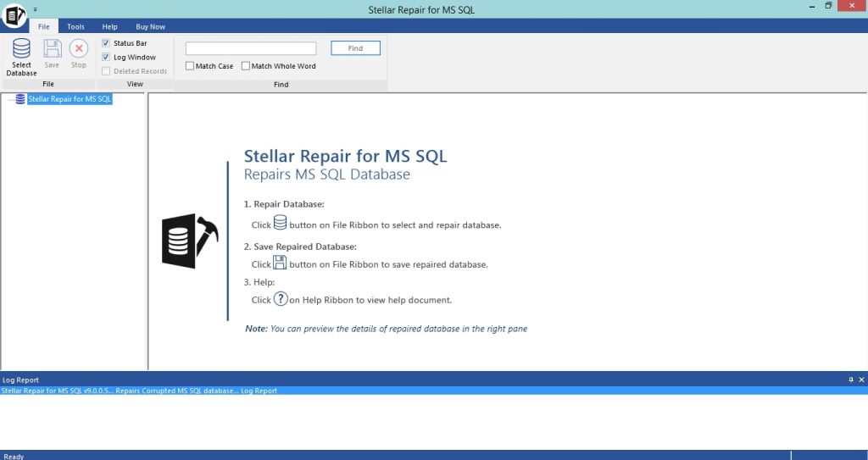Focus the Find search text field
This screenshot has height=460, width=868.
pyautogui.click(x=251, y=48)
